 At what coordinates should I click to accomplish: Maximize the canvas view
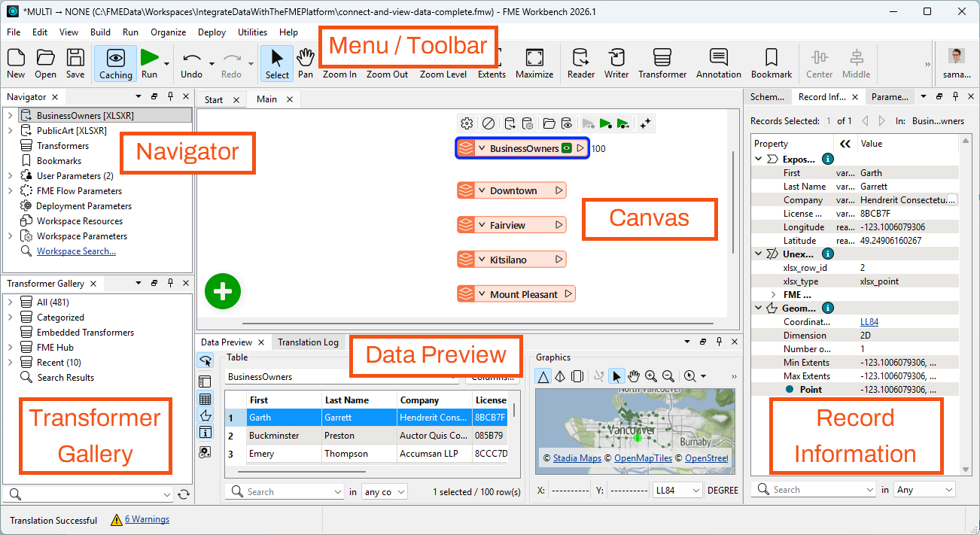click(x=534, y=63)
